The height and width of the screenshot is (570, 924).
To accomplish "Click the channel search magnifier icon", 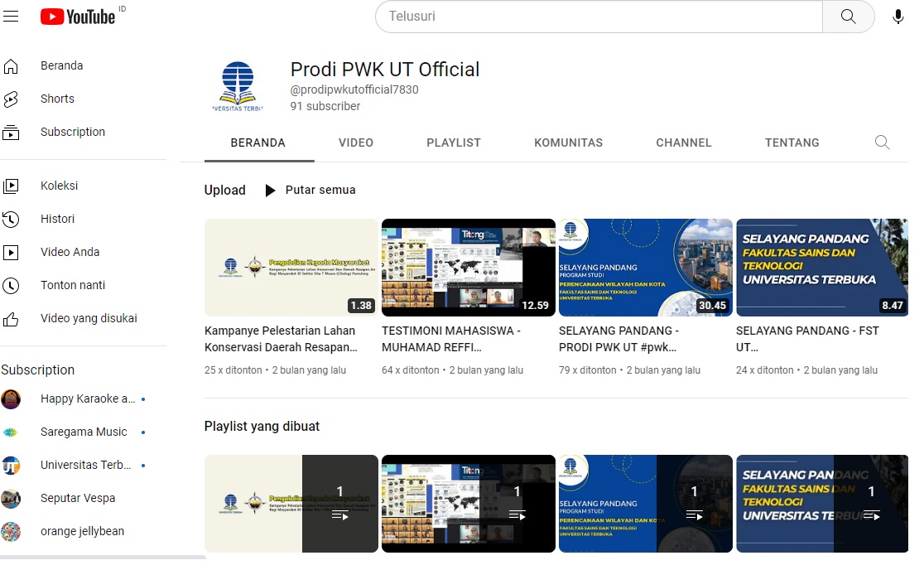I will coord(882,142).
